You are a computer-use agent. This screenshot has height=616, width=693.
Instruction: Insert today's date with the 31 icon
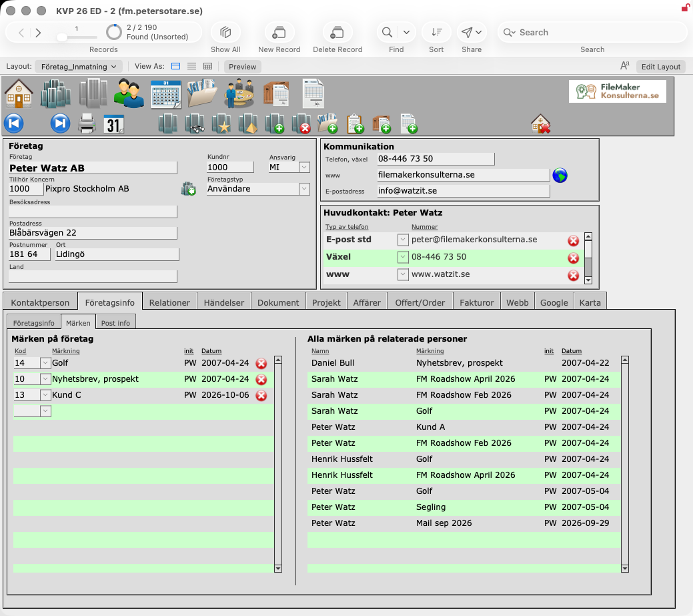pyautogui.click(x=113, y=124)
